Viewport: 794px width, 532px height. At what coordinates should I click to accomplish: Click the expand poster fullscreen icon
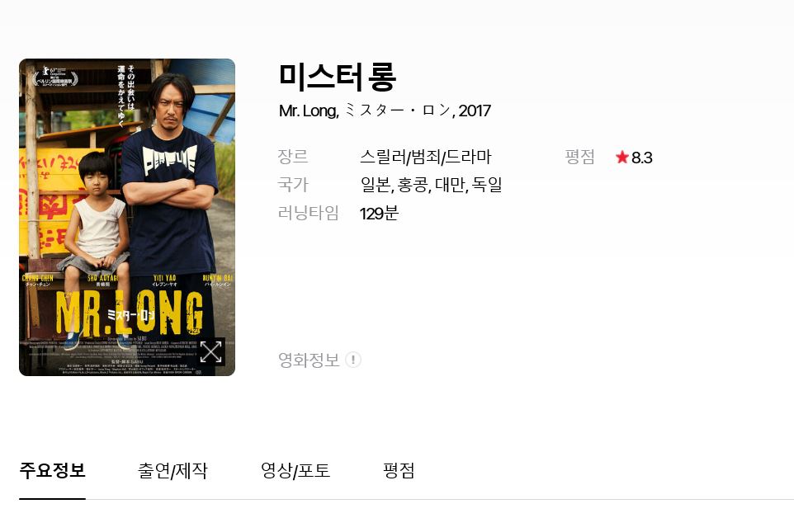pyautogui.click(x=210, y=352)
